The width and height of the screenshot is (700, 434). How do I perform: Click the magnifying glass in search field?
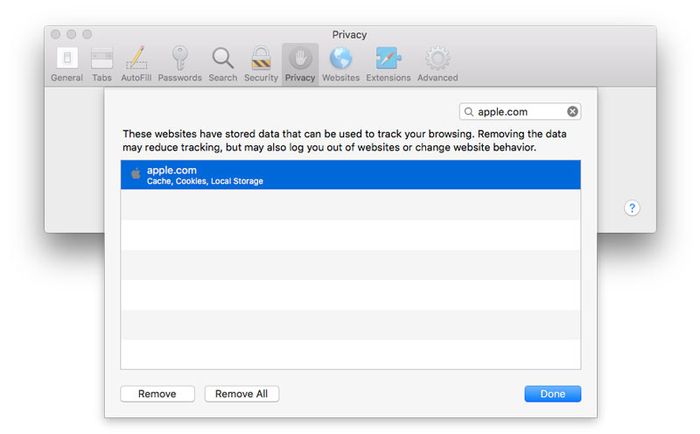coord(469,112)
